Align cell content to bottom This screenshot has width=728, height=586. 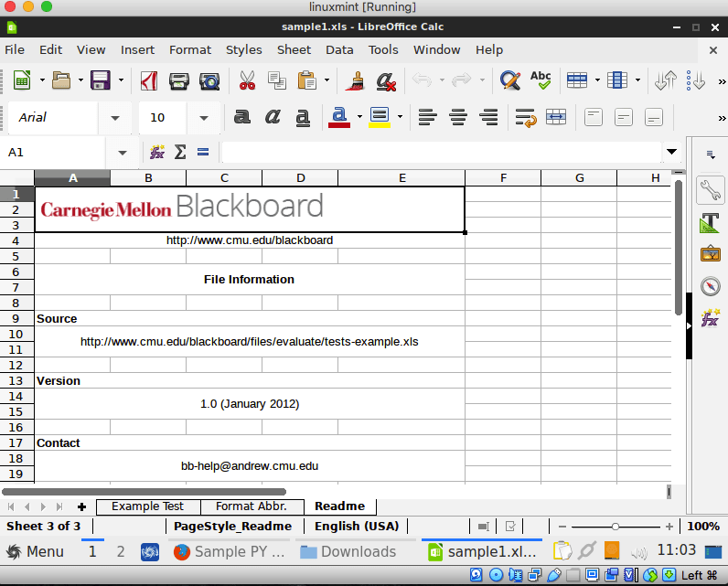653,117
